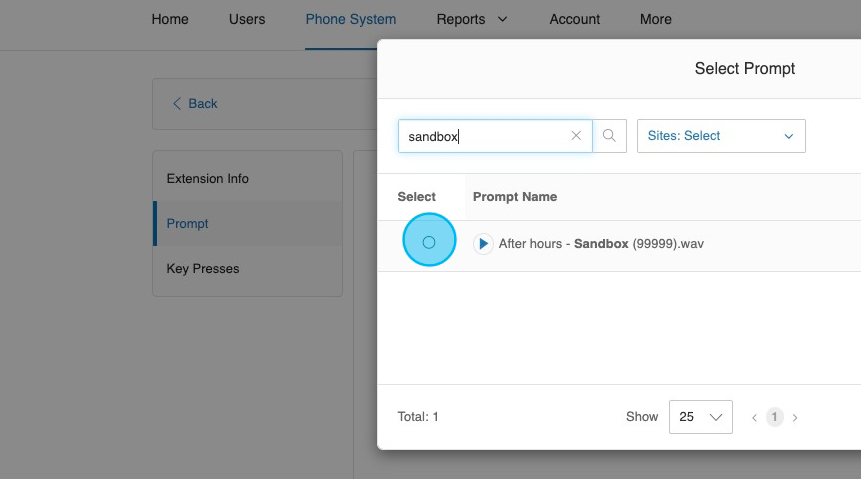Open the Home tab
Viewport: 861px width, 479px height.
[x=170, y=19]
